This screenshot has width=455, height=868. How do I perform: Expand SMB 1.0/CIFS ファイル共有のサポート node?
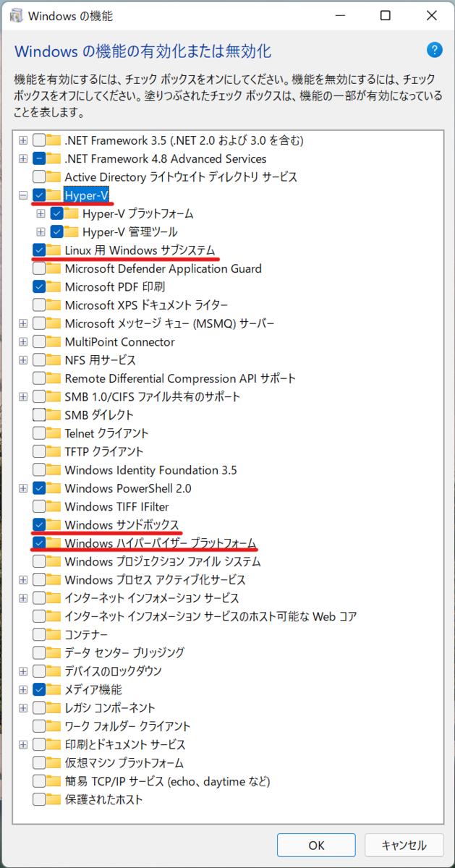point(23,396)
